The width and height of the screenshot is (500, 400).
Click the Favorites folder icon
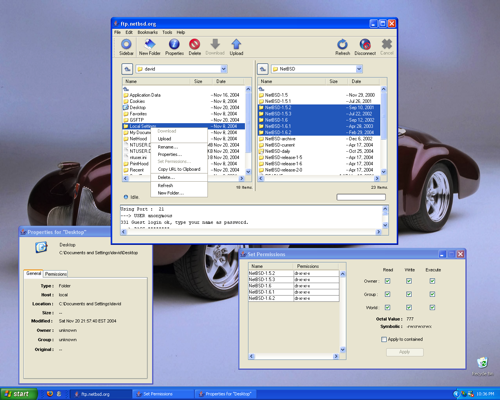126,114
